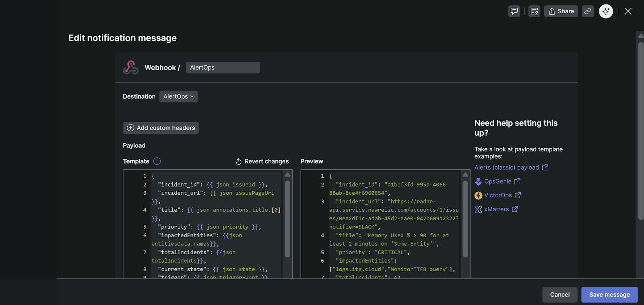Click the Share button
This screenshot has width=644, height=305.
561,11
